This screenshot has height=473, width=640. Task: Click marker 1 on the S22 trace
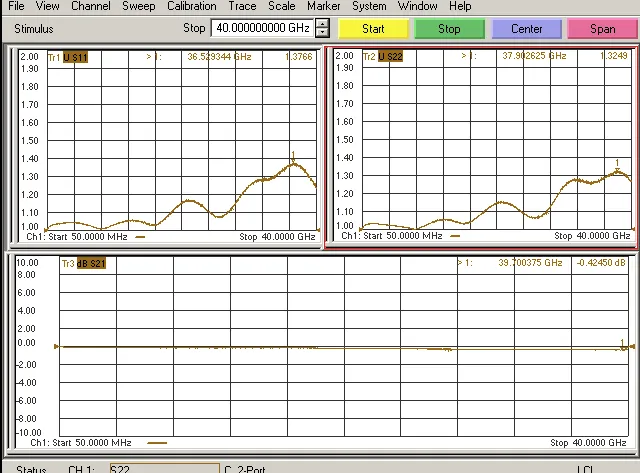(617, 167)
